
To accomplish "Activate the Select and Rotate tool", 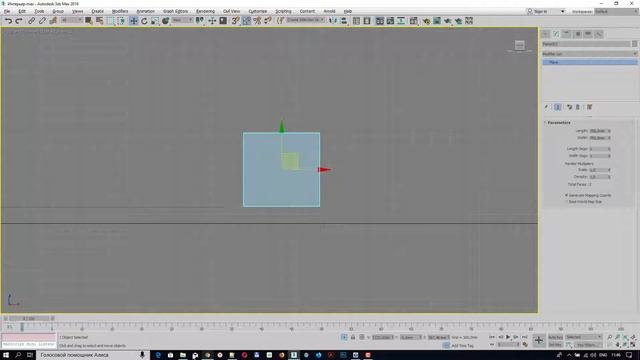I will (144, 21).
